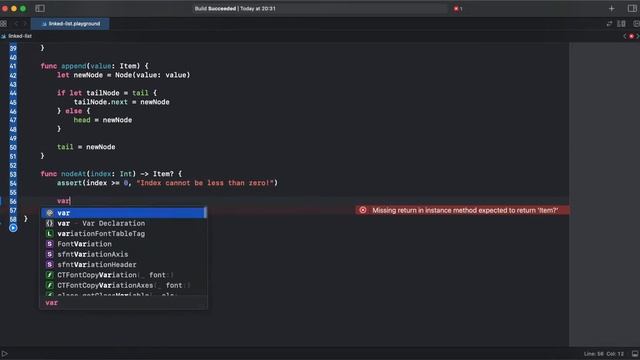Click the 'if let tailNode = tail' line
The height and width of the screenshot is (360, 640).
tap(107, 93)
